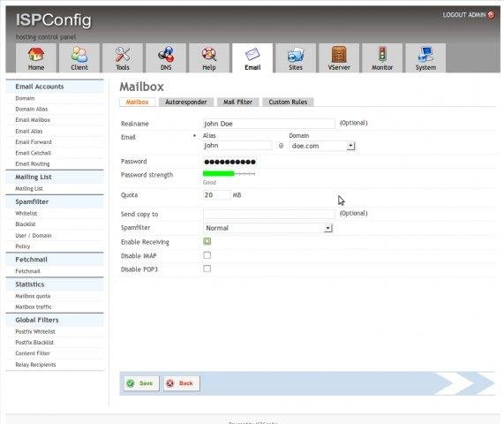Open Content Filter sidebar link
The width and height of the screenshot is (504, 424).
33,353
